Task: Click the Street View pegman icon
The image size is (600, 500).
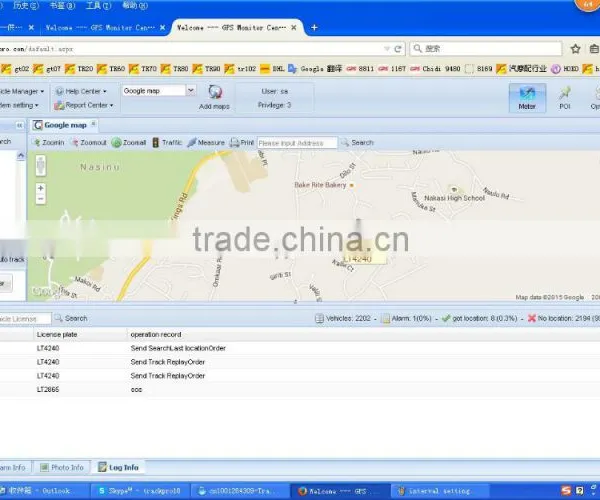Action: [41, 166]
